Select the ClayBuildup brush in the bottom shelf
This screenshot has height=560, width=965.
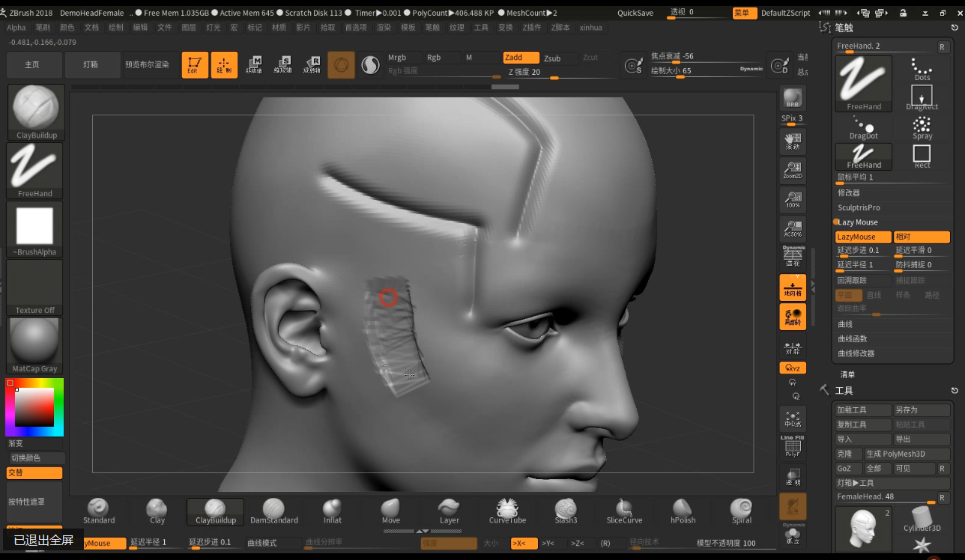click(215, 511)
